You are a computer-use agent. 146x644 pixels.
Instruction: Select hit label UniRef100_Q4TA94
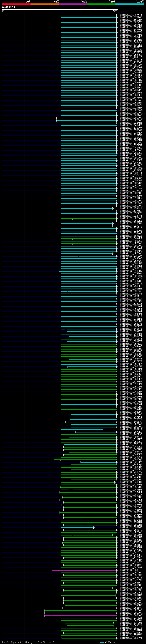pos(131,567)
